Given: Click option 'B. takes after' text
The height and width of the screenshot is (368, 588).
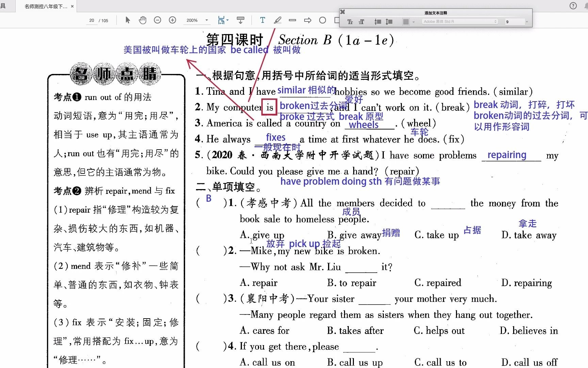Looking at the screenshot, I should pyautogui.click(x=355, y=331).
